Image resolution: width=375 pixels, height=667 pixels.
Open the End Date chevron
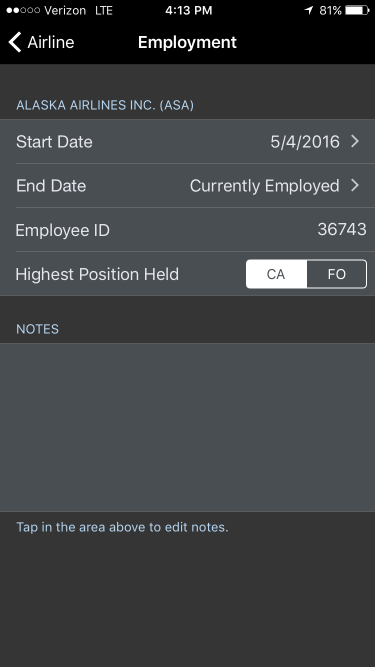tap(355, 186)
